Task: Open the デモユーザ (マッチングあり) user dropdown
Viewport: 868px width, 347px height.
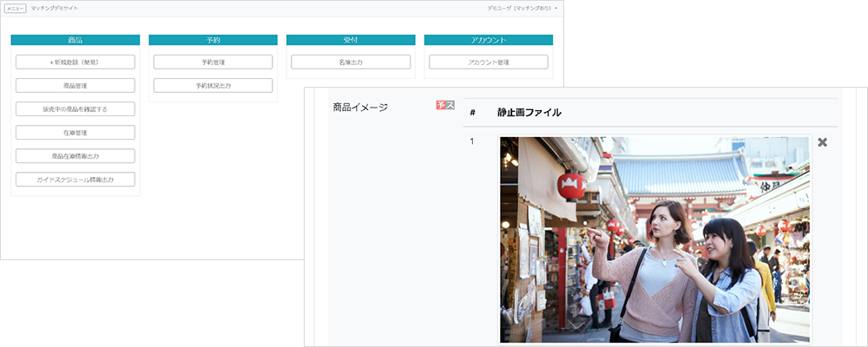Action: 522,9
